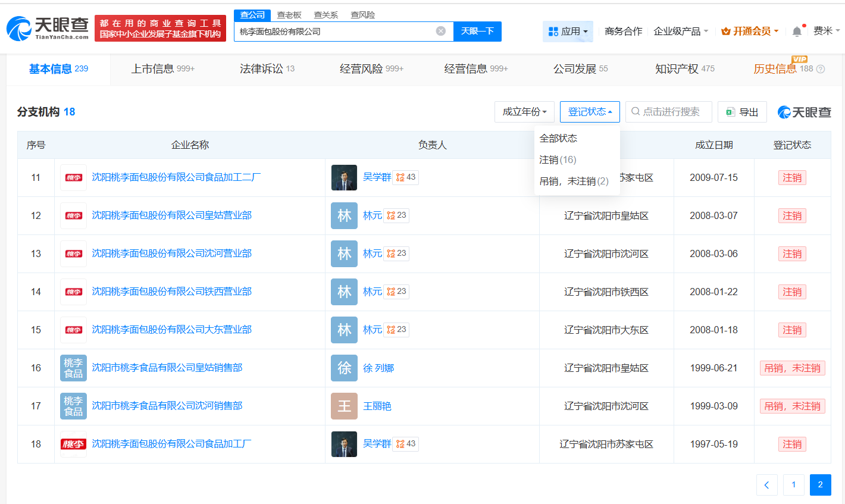Image resolution: width=845 pixels, height=504 pixels.
Task: Open 沈阳桃李面包股份有限公司皇姑营业部 link
Action: pyautogui.click(x=171, y=215)
